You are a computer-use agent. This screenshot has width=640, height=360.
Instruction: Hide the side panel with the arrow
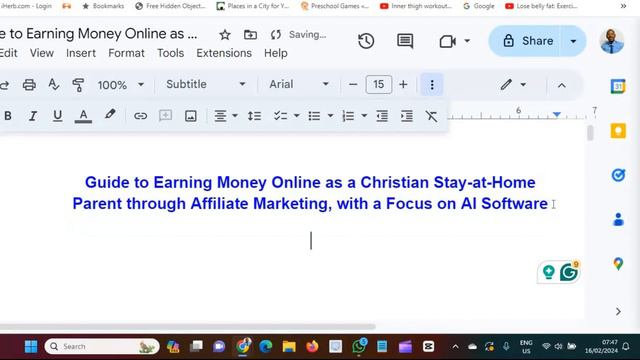click(x=618, y=311)
